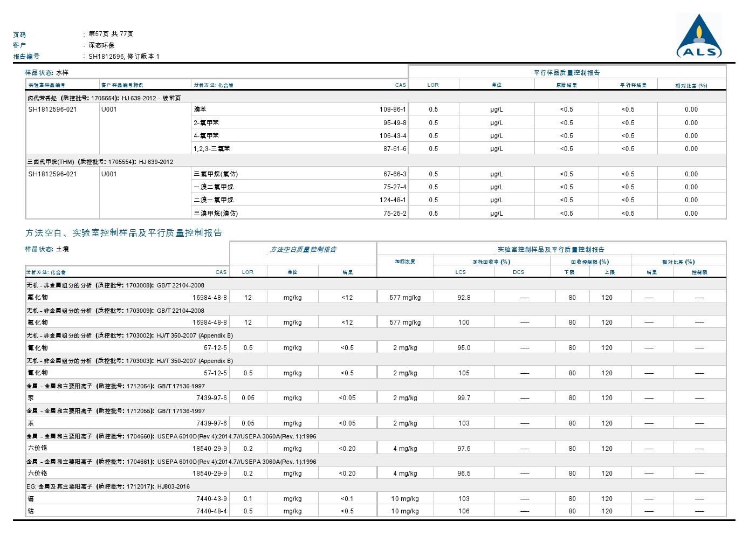The image size is (756, 535).
Task: Click the 1,2,3-三氯苯 compound row
Action: coord(212,149)
